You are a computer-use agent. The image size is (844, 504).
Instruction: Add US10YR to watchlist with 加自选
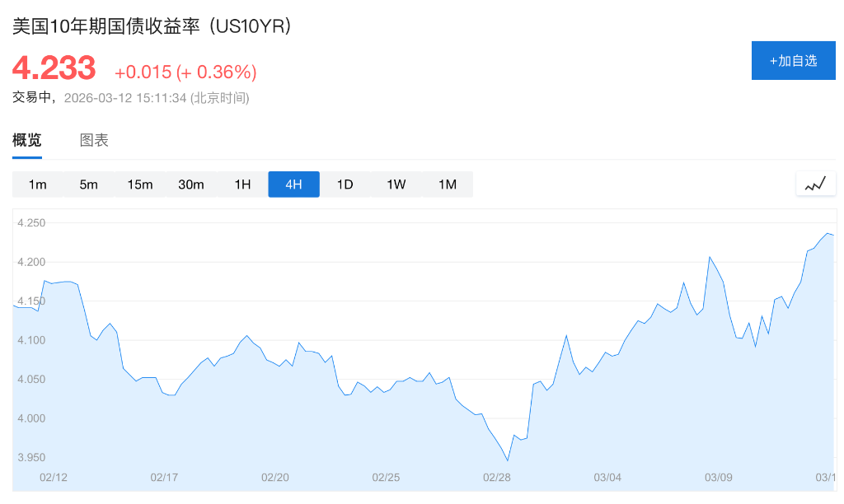coord(793,60)
